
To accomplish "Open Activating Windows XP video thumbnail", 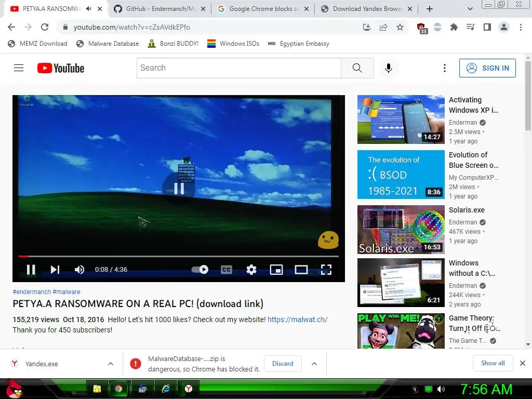I will (401, 119).
